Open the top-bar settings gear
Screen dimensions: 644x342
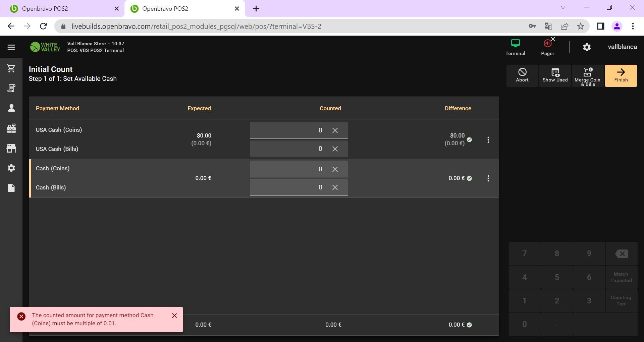point(587,47)
